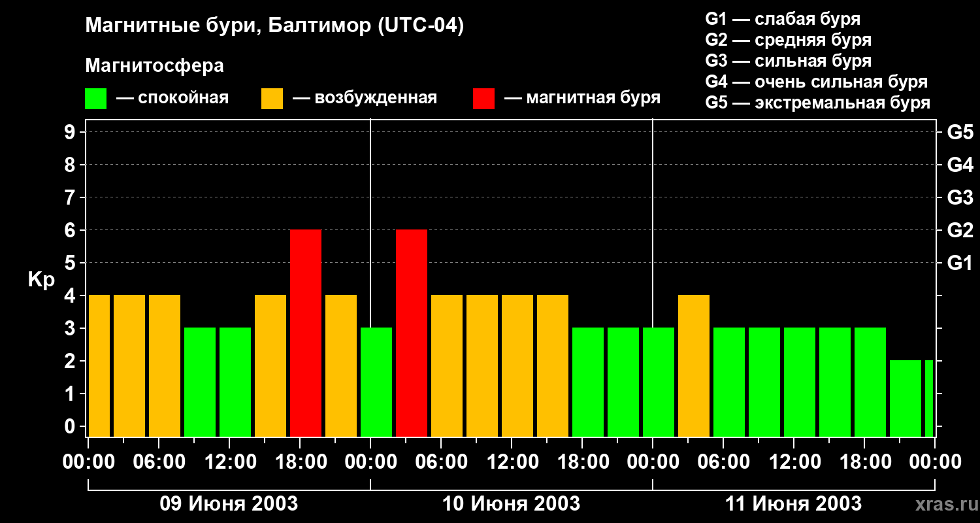The width and height of the screenshot is (980, 523).
Task: Click the green "спокойная" legend swatch
Action: coord(95,99)
